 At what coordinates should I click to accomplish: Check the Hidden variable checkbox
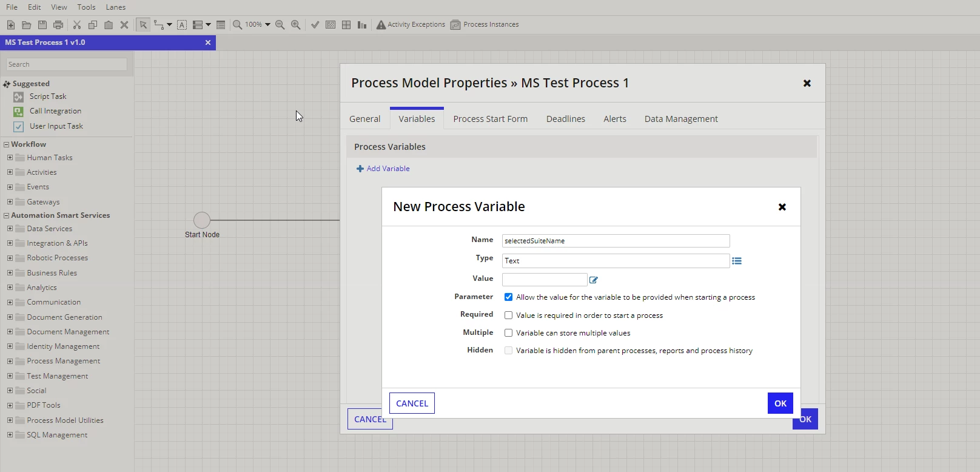click(508, 351)
